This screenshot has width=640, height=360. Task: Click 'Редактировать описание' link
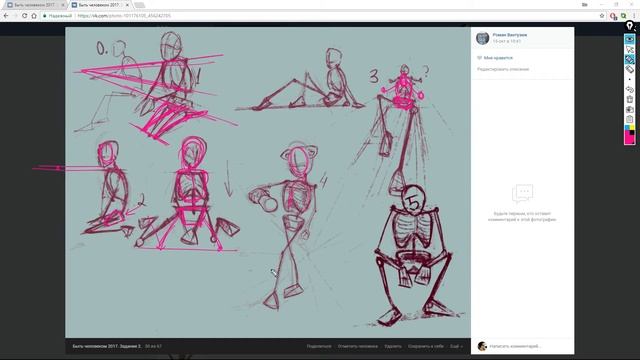(503, 69)
